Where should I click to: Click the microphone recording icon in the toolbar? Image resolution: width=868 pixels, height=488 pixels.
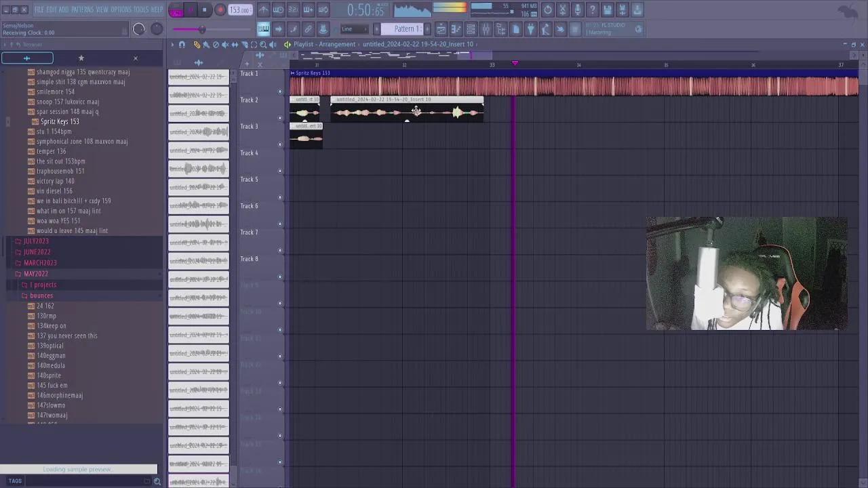point(578,9)
